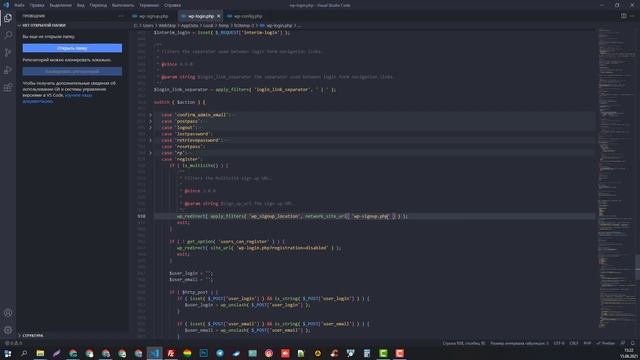Click the Открыть папку button
The height and width of the screenshot is (360, 640).
72,48
